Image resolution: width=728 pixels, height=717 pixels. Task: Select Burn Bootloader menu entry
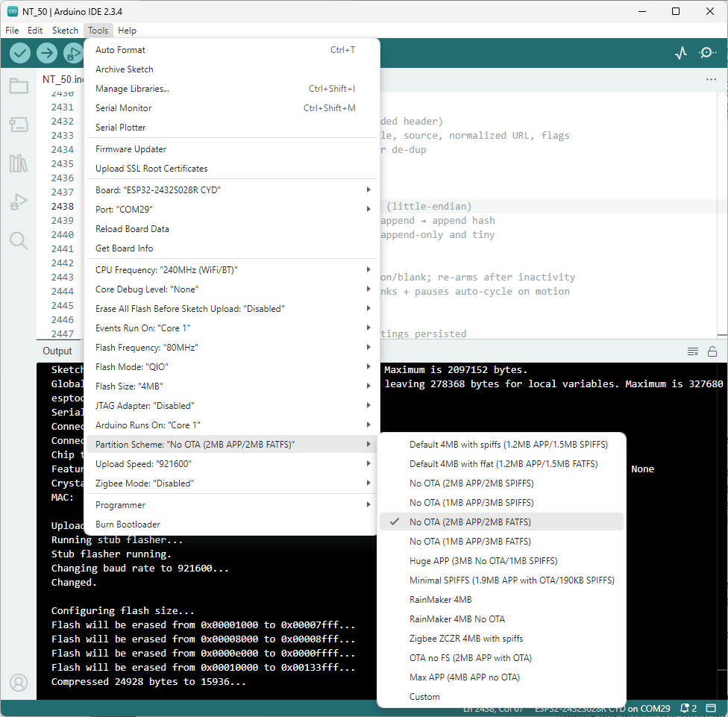pos(128,525)
